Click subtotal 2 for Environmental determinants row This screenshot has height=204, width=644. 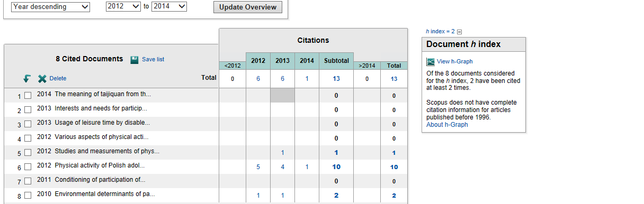click(336, 196)
